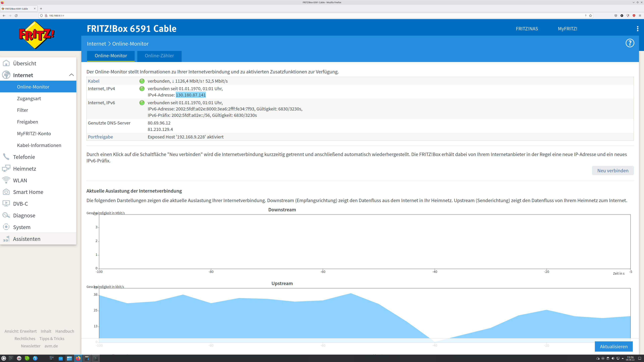Follow the Portfreigabe link

tap(100, 137)
